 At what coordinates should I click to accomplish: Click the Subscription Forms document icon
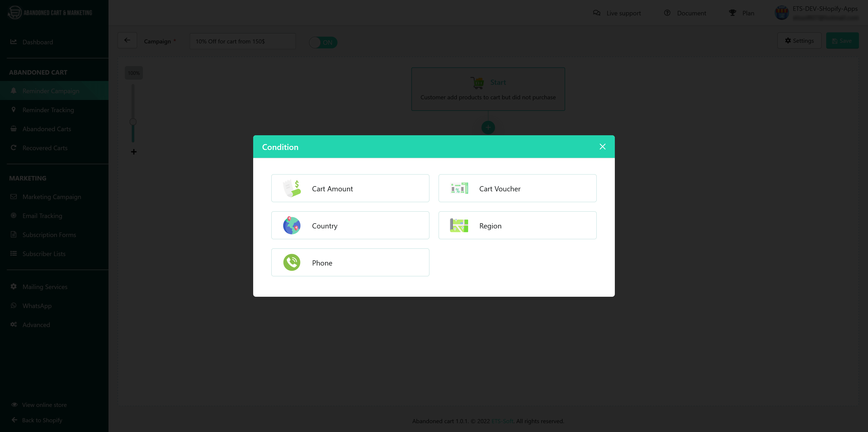click(x=14, y=234)
